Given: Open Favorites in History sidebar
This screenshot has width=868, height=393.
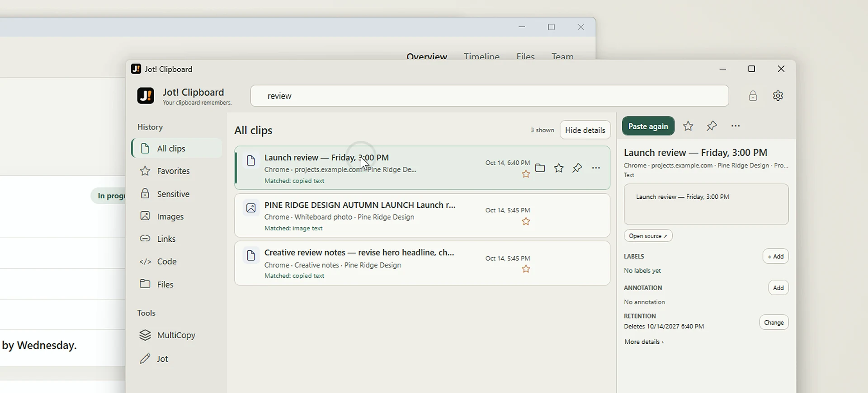Looking at the screenshot, I should (177, 171).
